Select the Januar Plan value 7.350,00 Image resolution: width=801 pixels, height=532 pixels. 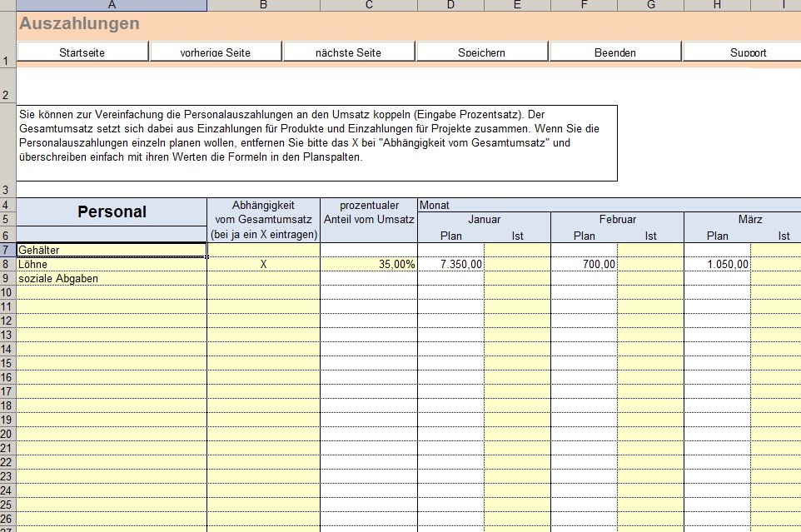coord(450,264)
